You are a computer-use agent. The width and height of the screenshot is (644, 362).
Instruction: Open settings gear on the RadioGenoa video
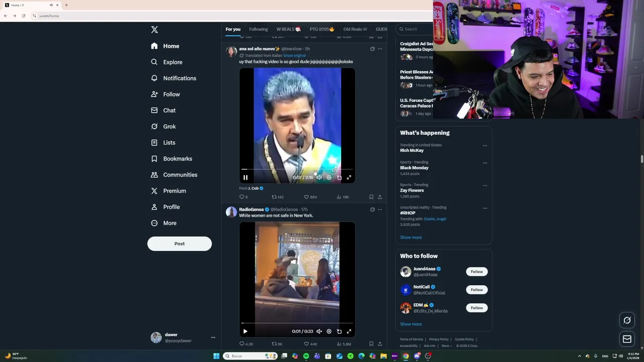(329, 331)
